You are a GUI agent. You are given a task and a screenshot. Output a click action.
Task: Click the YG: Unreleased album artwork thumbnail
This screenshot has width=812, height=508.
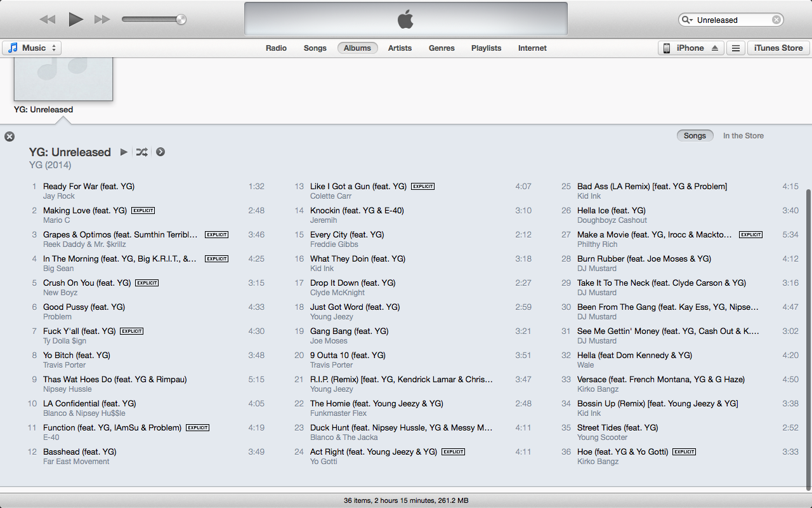click(63, 79)
